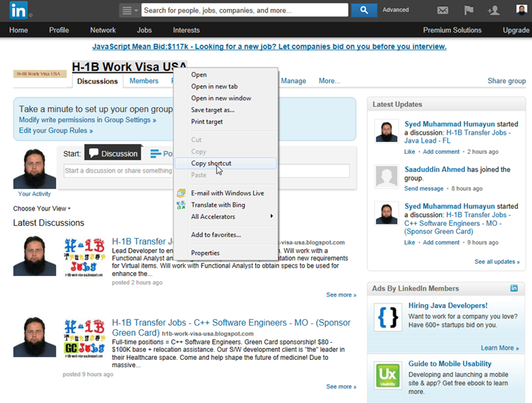The width and height of the screenshot is (532, 403).
Task: Click Modify write permissions in Group Settings
Action: point(88,120)
